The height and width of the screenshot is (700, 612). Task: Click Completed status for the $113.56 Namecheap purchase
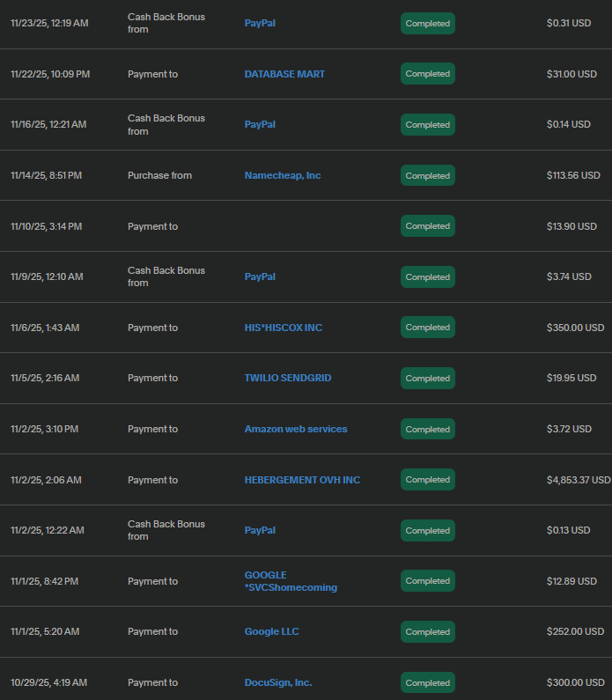[428, 175]
